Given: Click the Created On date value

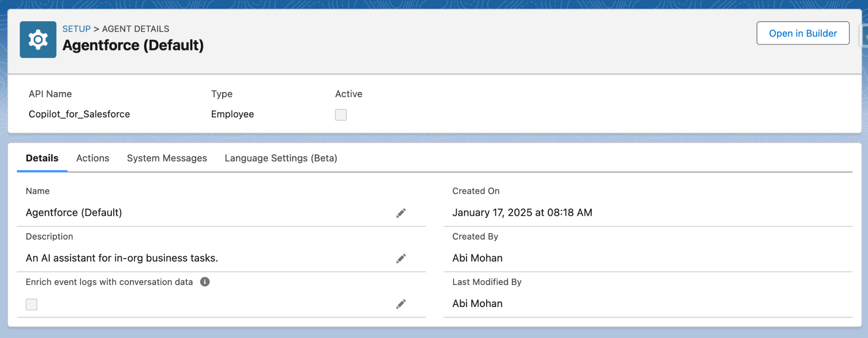Looking at the screenshot, I should 522,212.
